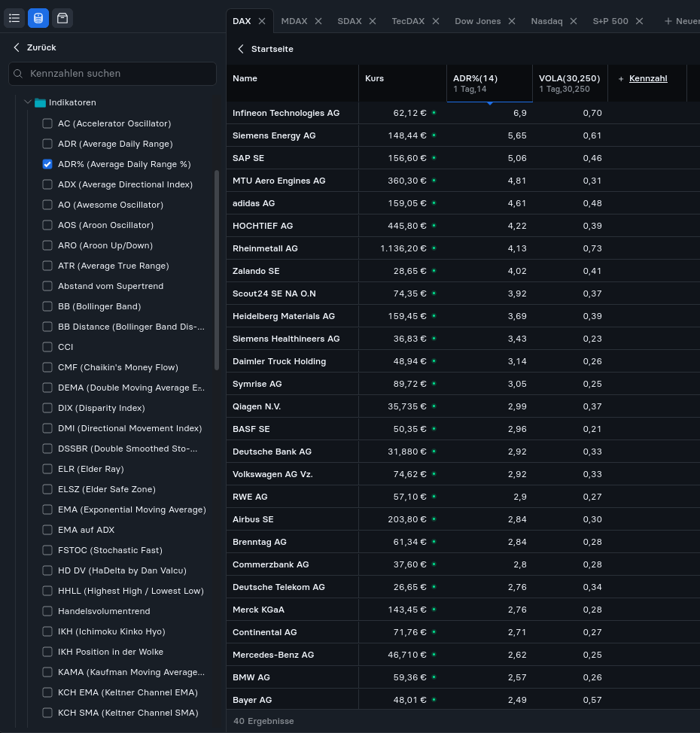Screen dimensions: 700x733
Task: Sort by the ADR%(14) column header
Action: pos(489,84)
